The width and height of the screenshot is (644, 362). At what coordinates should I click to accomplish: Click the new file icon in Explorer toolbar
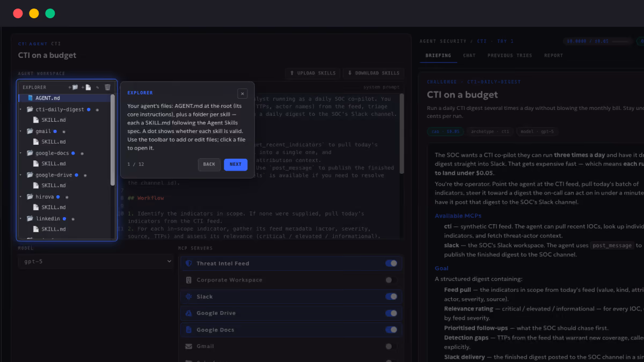click(86, 87)
